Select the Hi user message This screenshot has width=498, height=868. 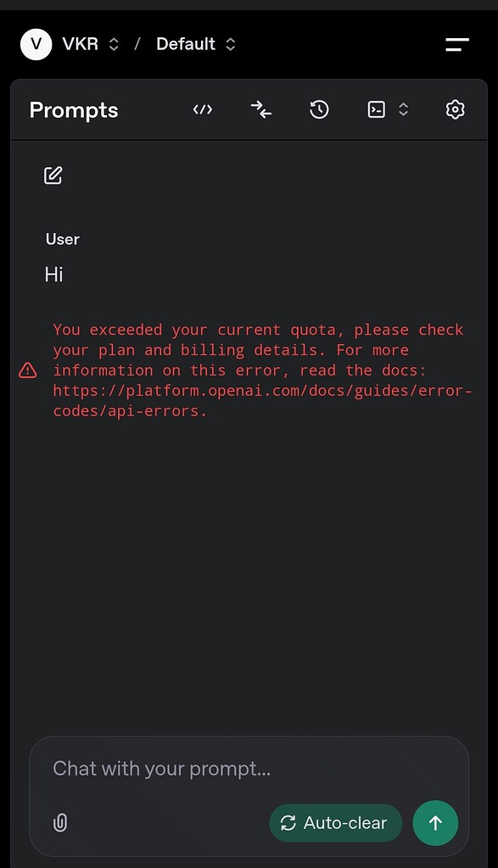coord(53,275)
